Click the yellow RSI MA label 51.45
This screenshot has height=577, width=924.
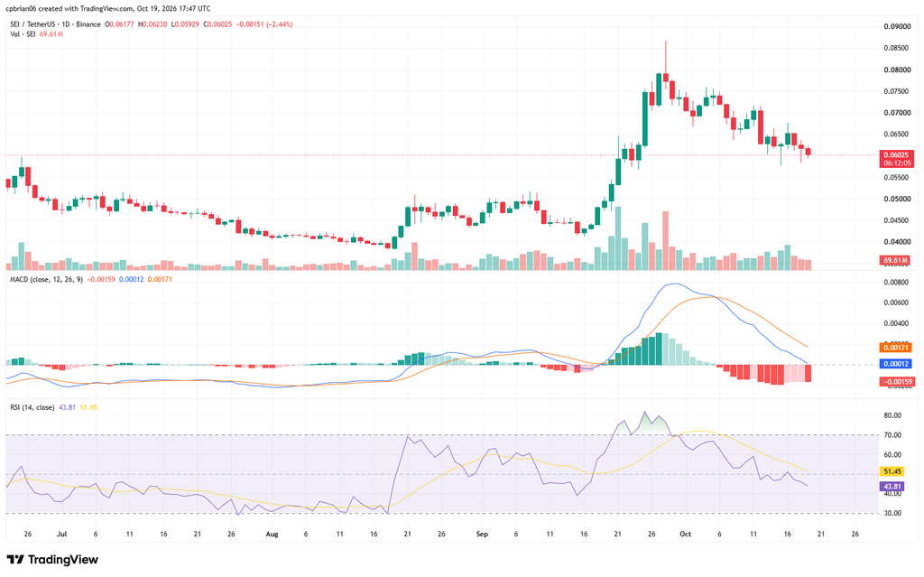[x=892, y=471]
